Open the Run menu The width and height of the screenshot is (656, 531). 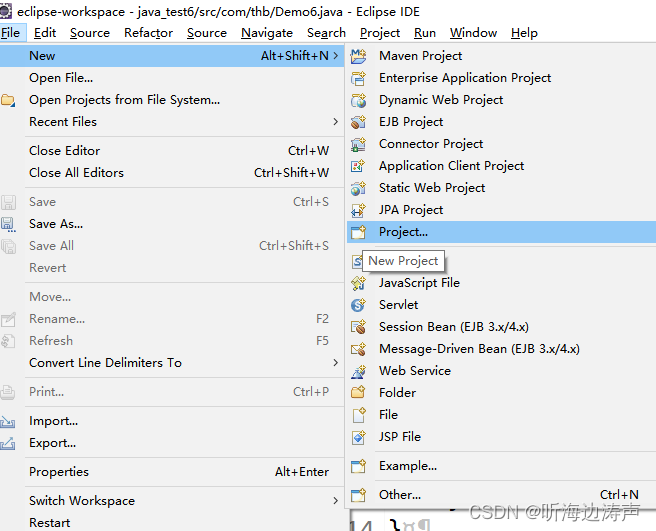425,33
